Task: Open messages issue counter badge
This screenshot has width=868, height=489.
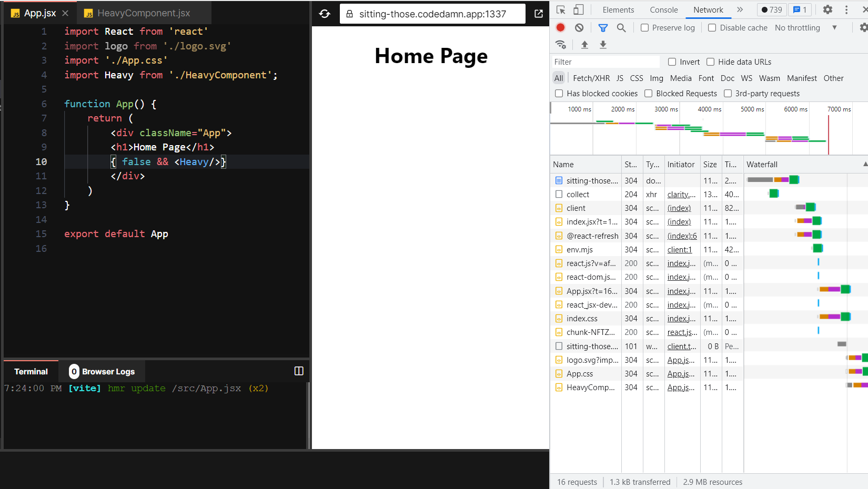Action: pyautogui.click(x=800, y=9)
